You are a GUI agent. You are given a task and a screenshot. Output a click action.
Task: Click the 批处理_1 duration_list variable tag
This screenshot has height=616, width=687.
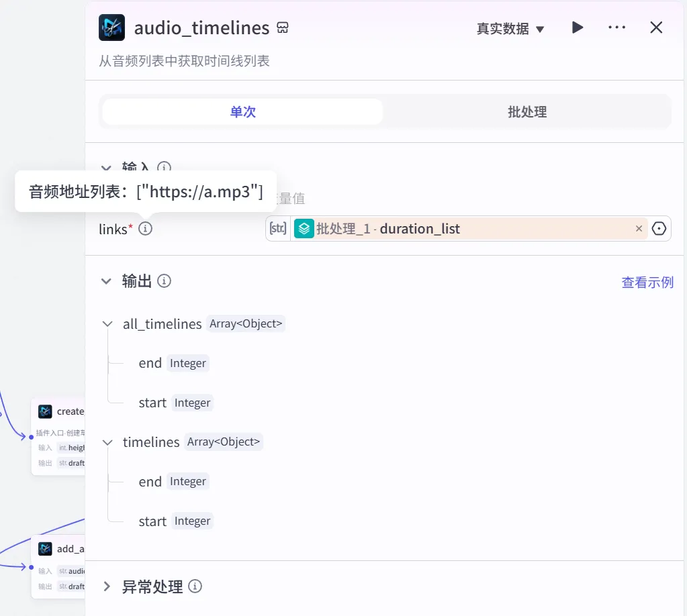pyautogui.click(x=471, y=229)
